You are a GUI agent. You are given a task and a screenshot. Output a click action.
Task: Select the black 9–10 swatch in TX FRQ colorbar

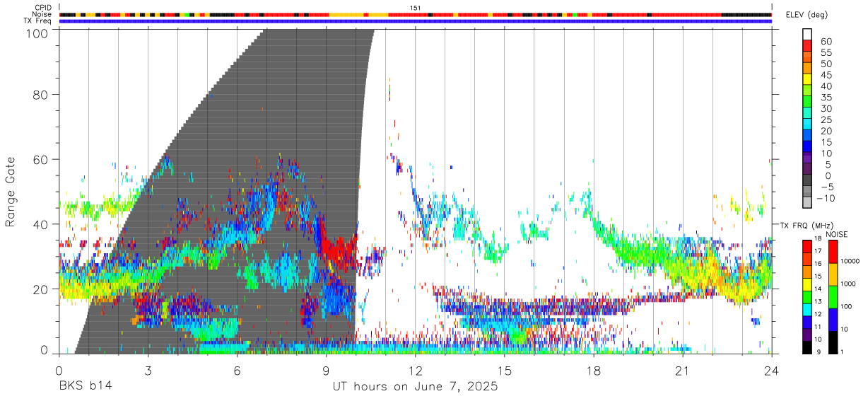click(x=807, y=347)
